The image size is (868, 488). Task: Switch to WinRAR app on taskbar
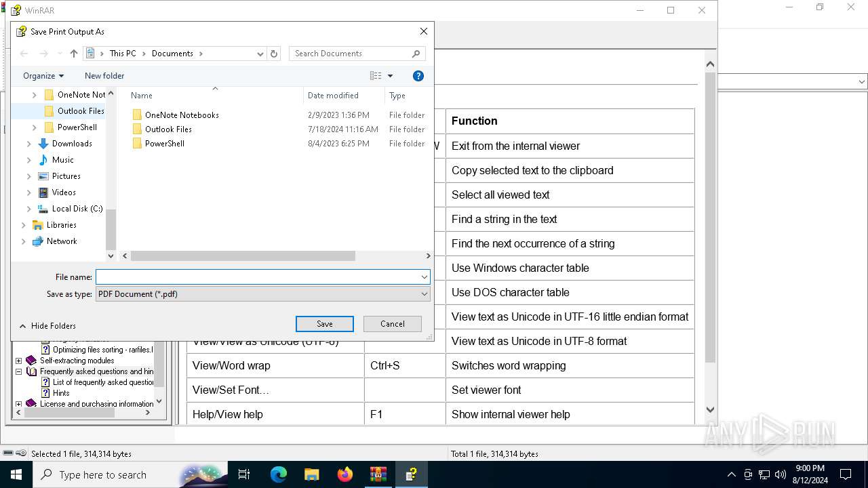pos(378,474)
